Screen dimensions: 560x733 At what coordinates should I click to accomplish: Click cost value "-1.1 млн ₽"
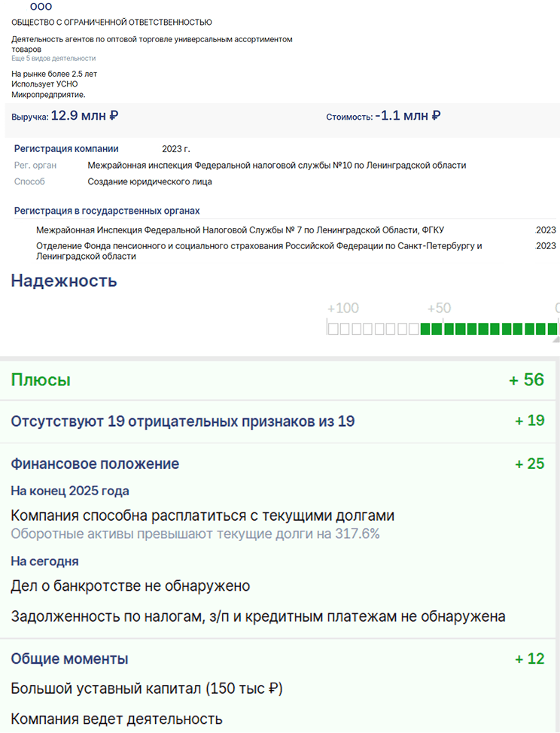408,115
